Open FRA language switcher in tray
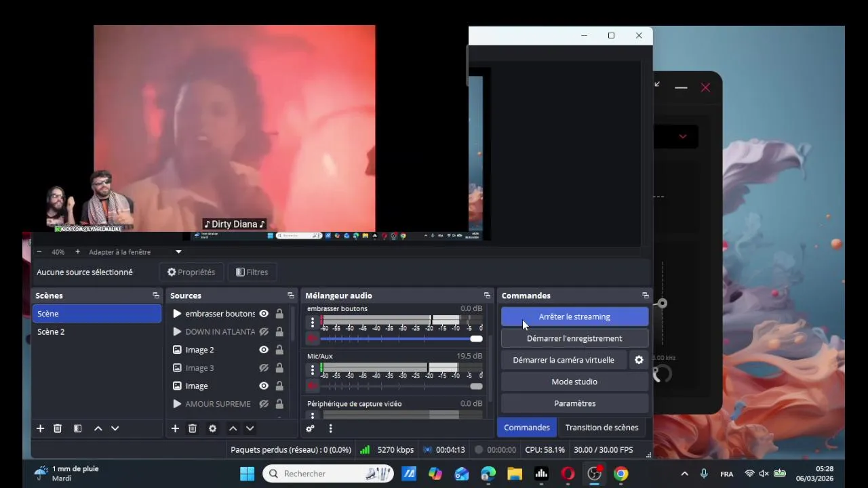This screenshot has height=488, width=868. (x=727, y=474)
